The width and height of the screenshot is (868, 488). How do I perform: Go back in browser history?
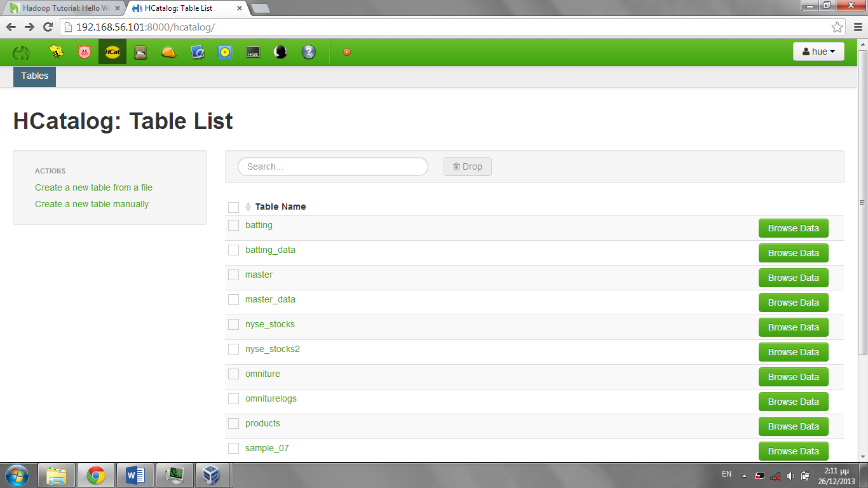11,27
